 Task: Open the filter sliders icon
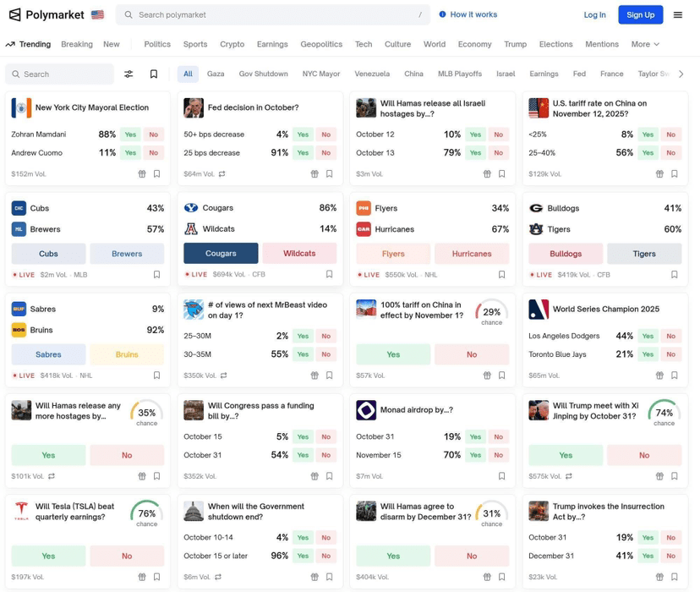coord(129,74)
